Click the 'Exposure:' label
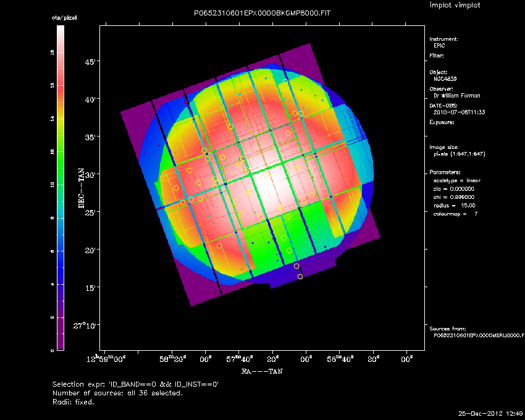 [x=442, y=122]
